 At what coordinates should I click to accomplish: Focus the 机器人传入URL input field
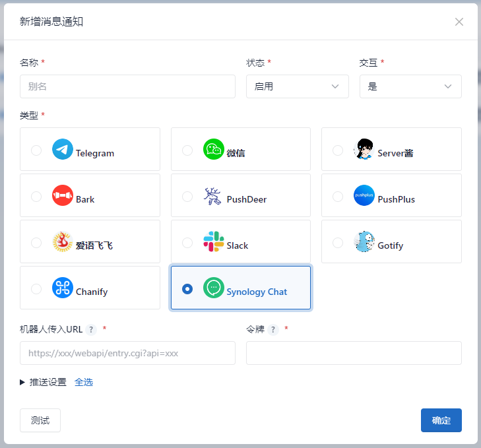(x=127, y=353)
